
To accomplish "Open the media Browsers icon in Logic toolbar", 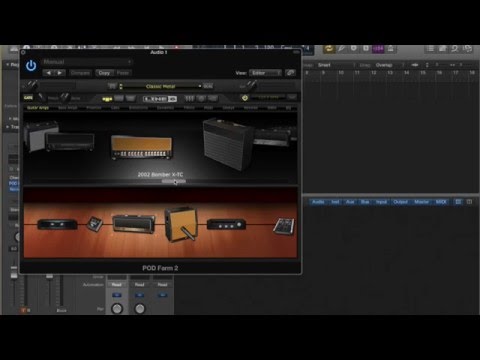I will tap(467, 49).
